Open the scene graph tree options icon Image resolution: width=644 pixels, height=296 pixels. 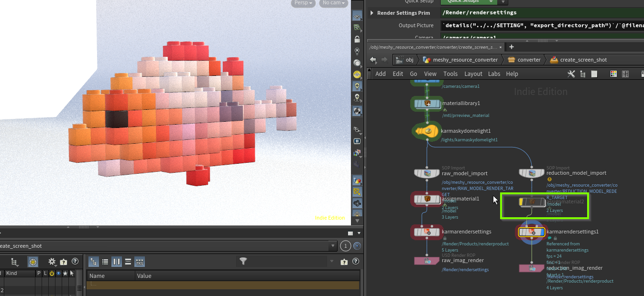[x=14, y=262]
